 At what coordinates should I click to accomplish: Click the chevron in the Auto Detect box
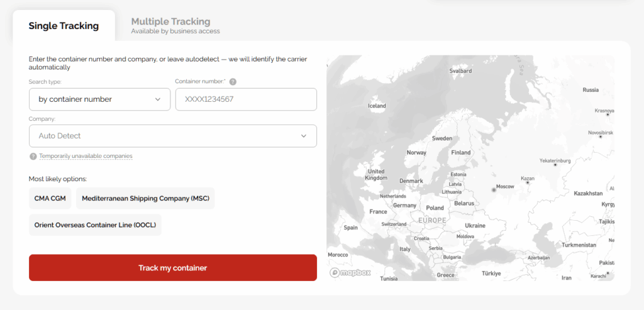click(304, 136)
